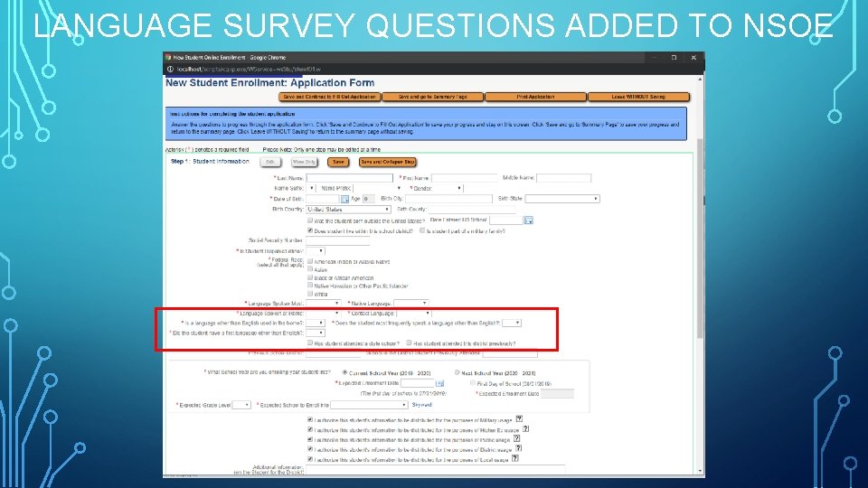This screenshot has width=868, height=488.
Task: Check 'Has student attended this district previously'
Action: click(x=409, y=343)
